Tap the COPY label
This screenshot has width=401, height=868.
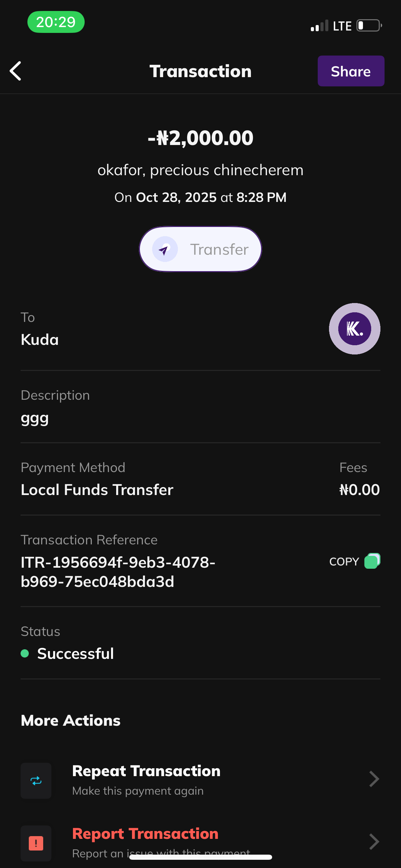(344, 562)
